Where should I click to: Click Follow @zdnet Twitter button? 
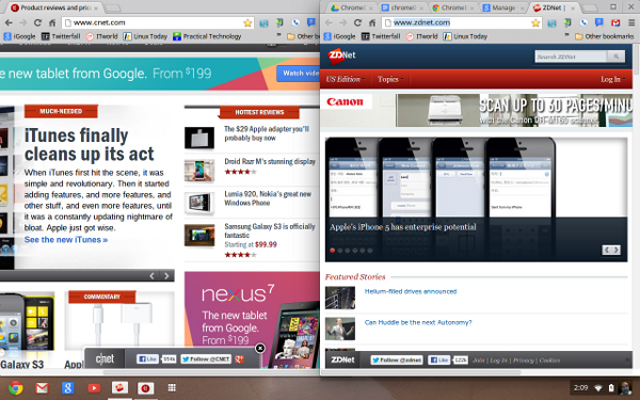click(x=397, y=360)
